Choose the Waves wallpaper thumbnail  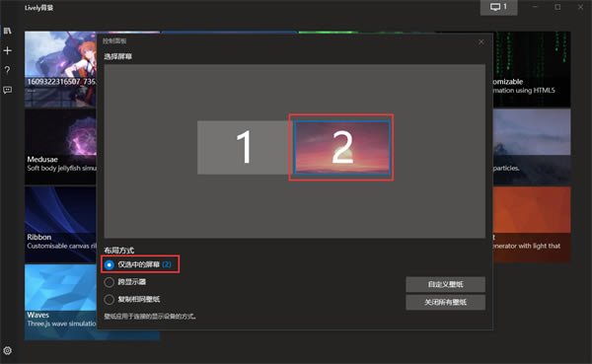[60, 302]
